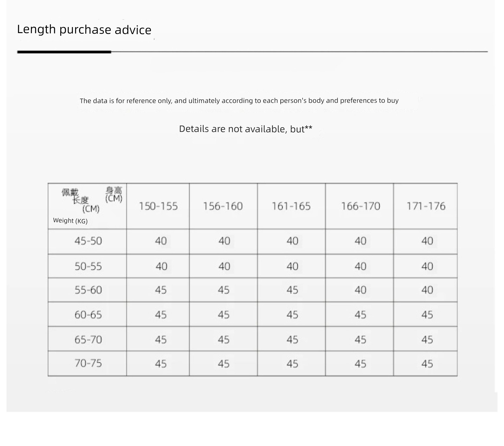Select the 166-170 height column header
This screenshot has width=504, height=446.
point(361,206)
